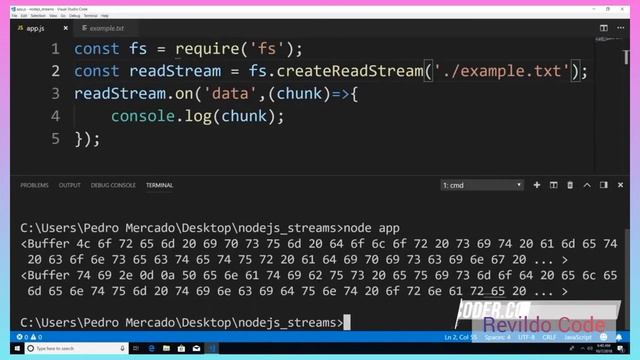Screen dimensions: 640x360
Task: Open the Debug Console panel tab
Action: point(113,185)
